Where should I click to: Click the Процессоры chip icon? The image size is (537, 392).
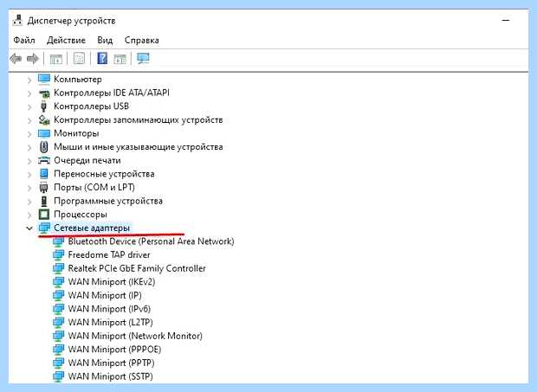[44, 215]
